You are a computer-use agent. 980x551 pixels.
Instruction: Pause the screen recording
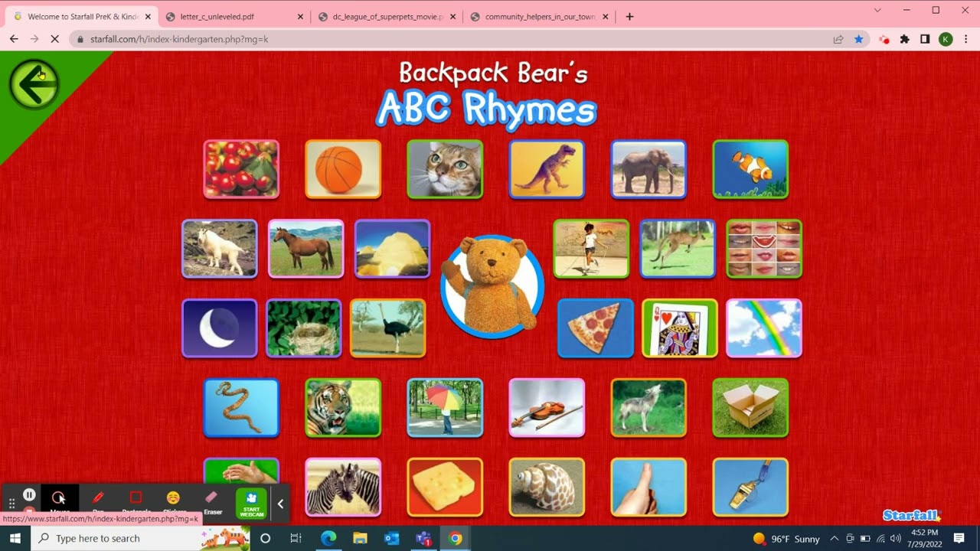pos(29,495)
